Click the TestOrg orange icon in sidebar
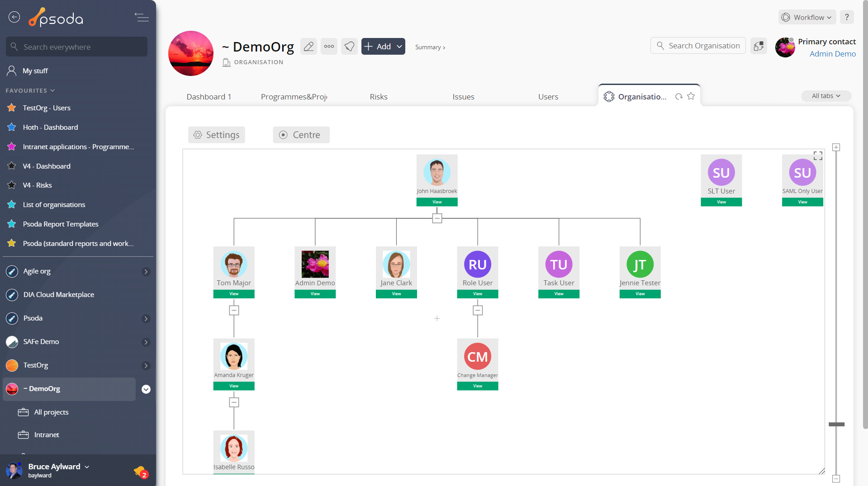 12,365
